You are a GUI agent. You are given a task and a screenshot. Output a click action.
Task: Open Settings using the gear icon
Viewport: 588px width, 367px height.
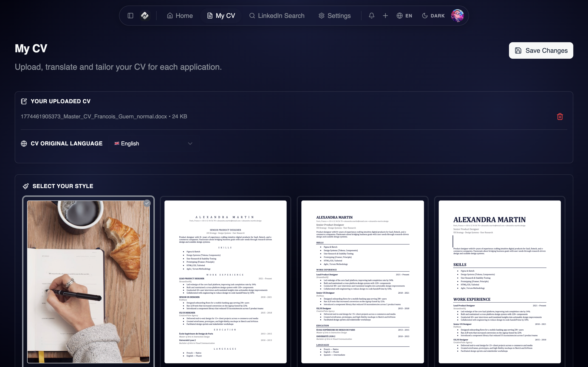click(x=335, y=15)
